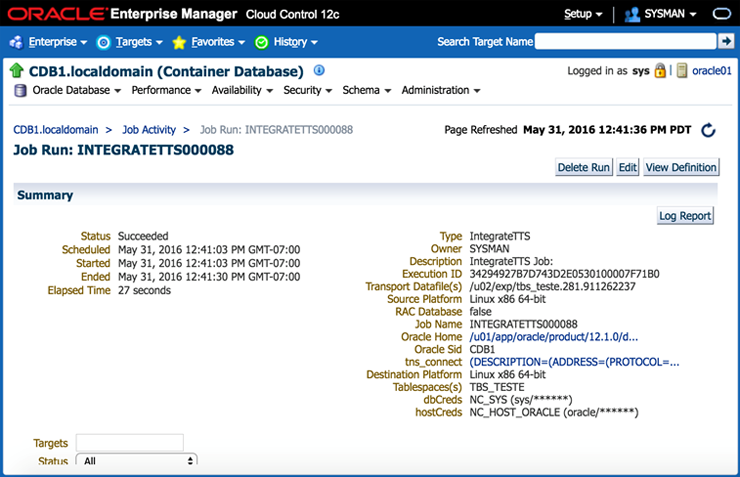
Task: Expand the Administration menu
Action: click(x=440, y=90)
